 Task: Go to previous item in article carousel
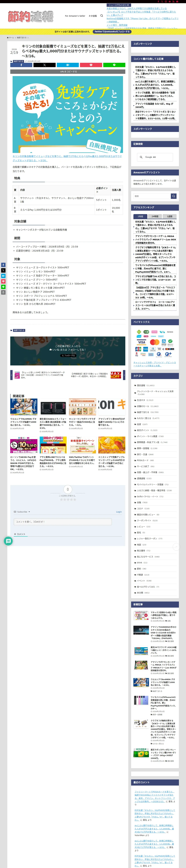(11, 375)
